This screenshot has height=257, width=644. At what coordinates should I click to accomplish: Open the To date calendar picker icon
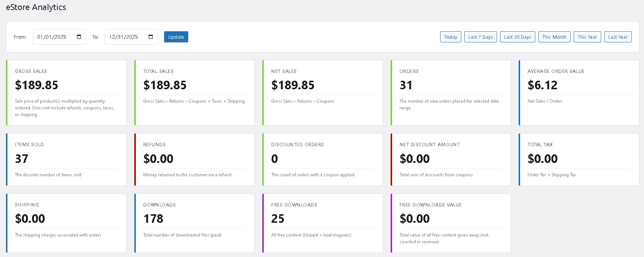tap(151, 37)
